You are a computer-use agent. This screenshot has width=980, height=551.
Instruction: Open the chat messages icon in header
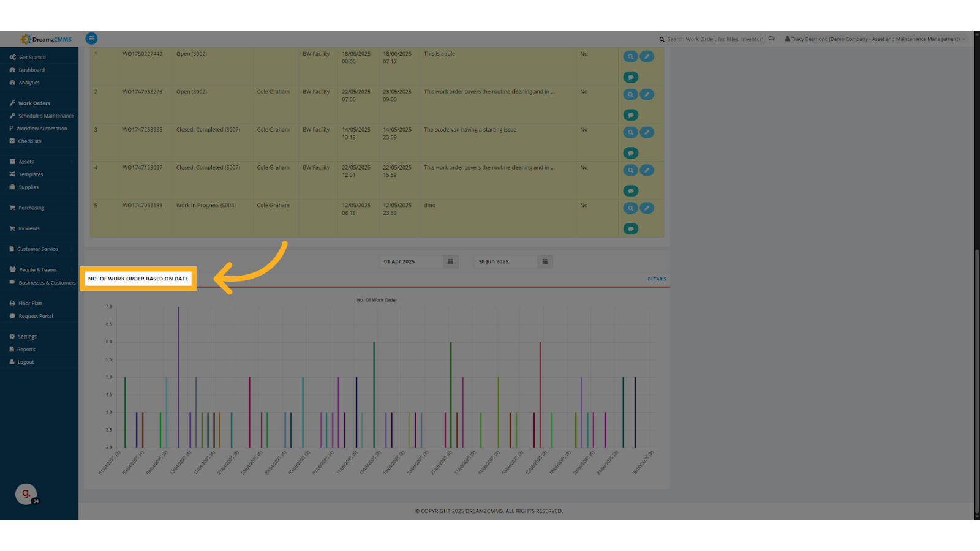click(772, 39)
